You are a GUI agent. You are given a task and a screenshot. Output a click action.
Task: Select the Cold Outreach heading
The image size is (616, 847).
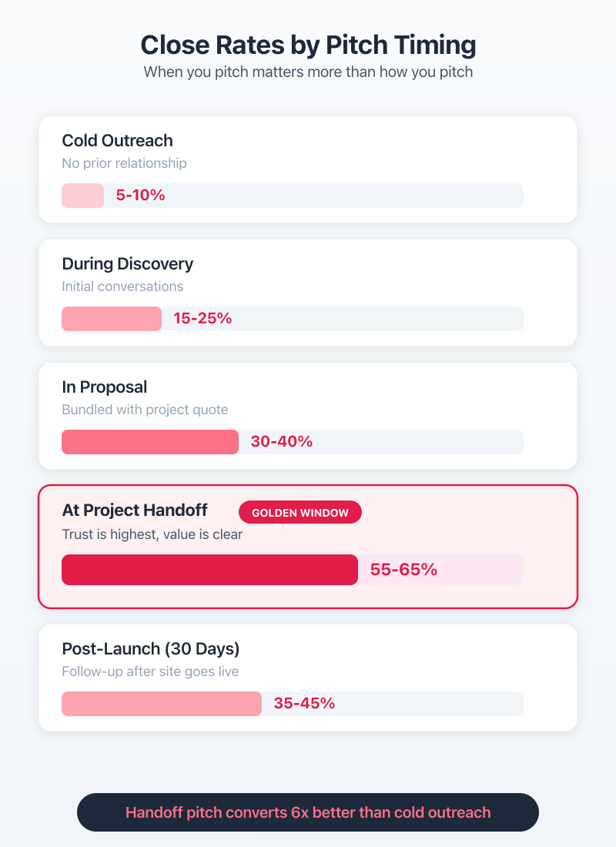click(x=117, y=141)
